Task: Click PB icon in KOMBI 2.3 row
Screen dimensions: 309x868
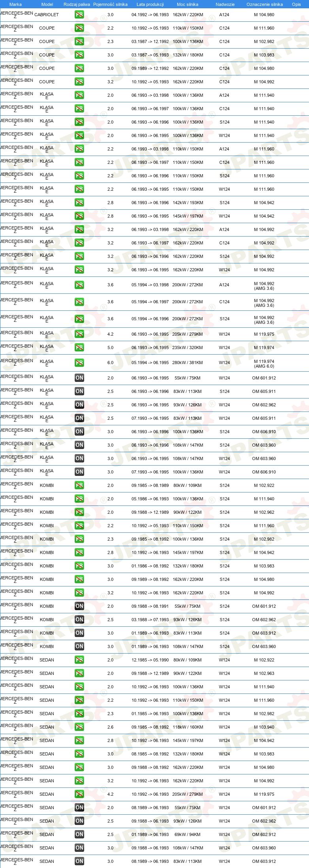Action: pos(79,539)
